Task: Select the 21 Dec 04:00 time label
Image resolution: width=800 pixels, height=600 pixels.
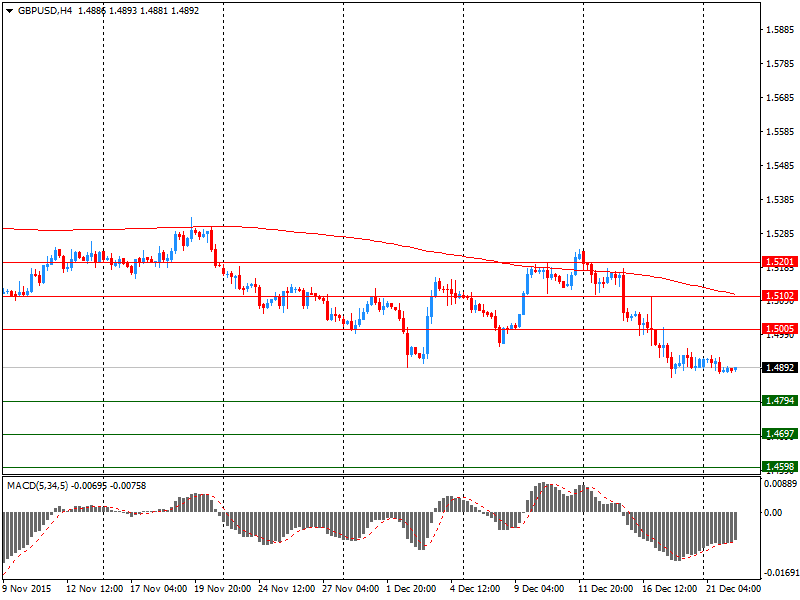Action: [x=733, y=589]
